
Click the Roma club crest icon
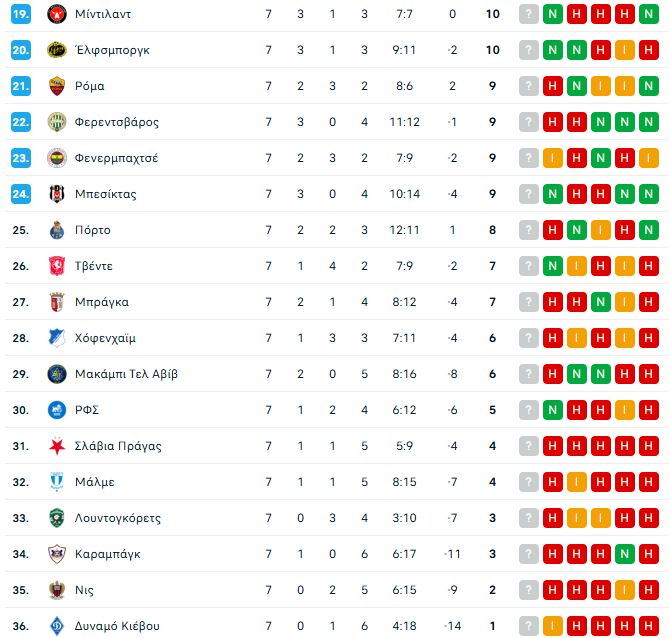pyautogui.click(x=57, y=86)
